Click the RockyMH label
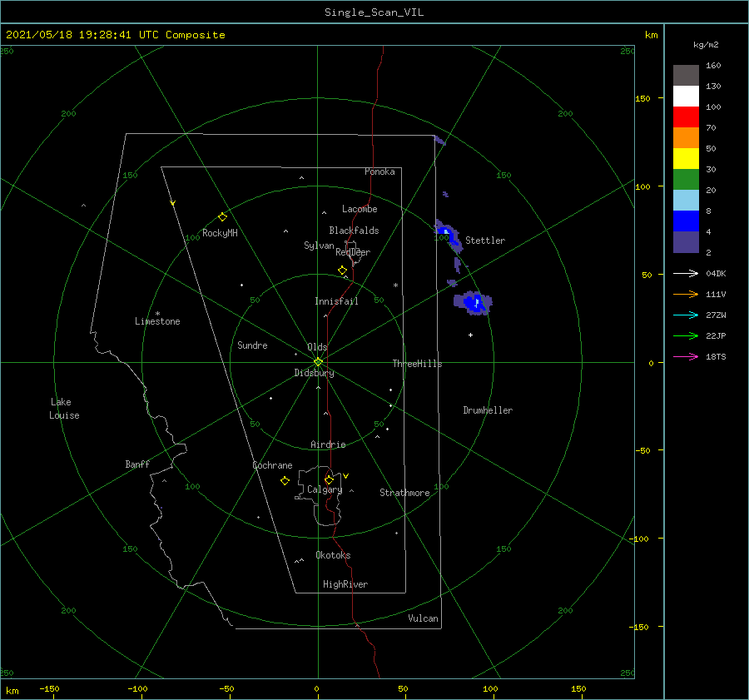749x700 pixels. [220, 233]
